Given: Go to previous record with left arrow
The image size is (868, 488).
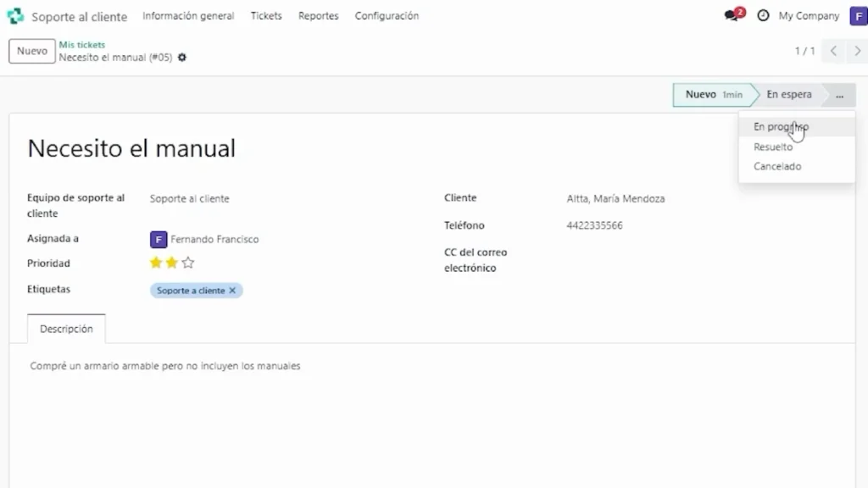Looking at the screenshot, I should coord(833,52).
